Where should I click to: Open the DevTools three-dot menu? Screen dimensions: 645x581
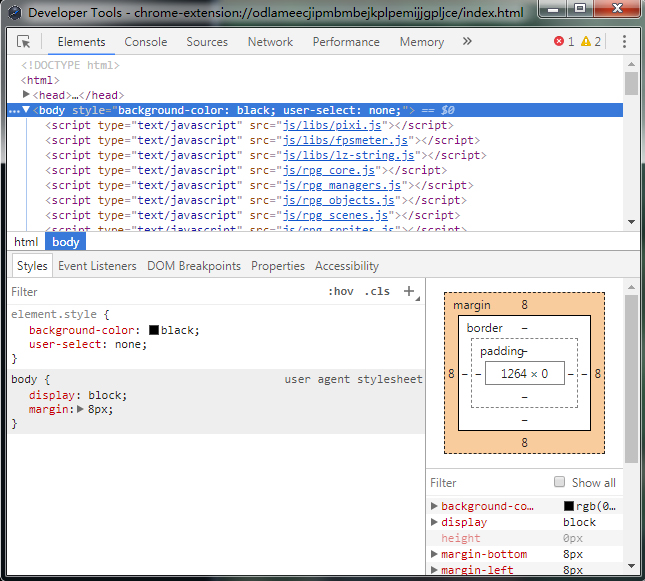(624, 42)
